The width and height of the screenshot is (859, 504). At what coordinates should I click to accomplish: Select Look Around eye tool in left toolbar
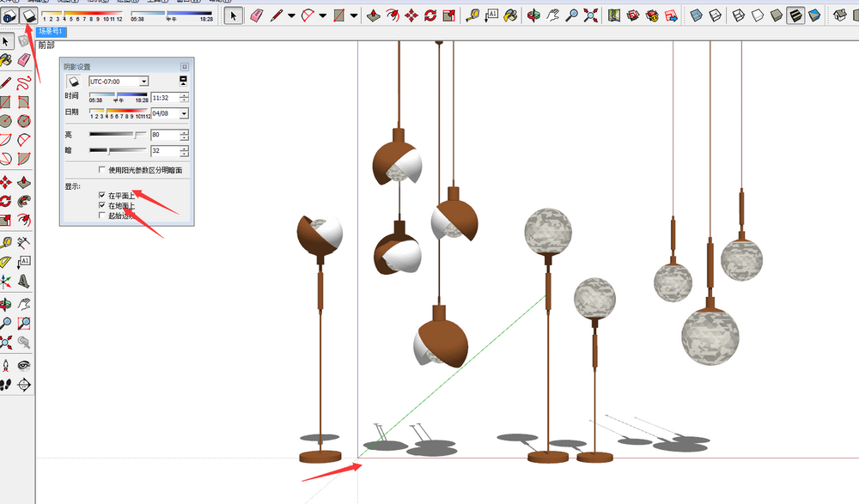pyautogui.click(x=23, y=366)
